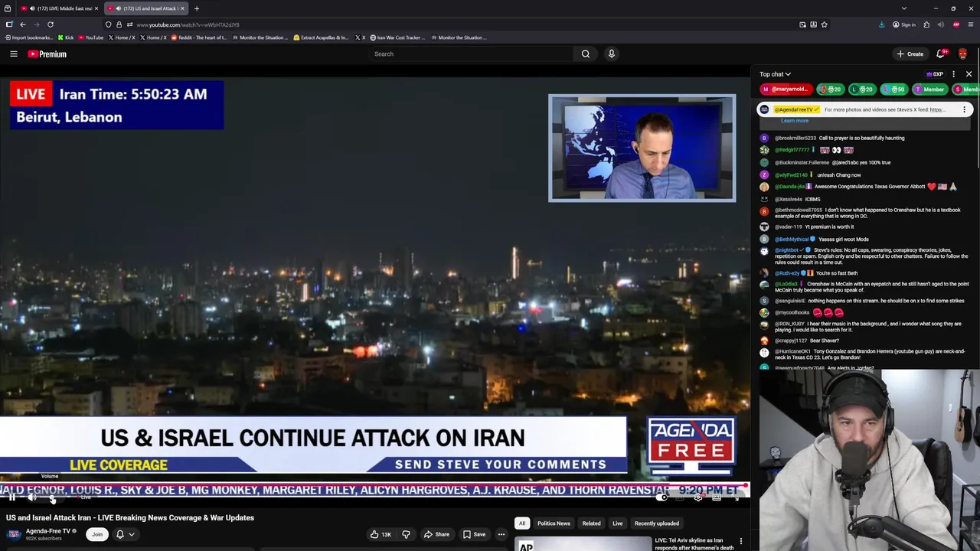Open options for Tel Aviv skyline video
Viewport: 980px width, 551px height.
[740, 542]
